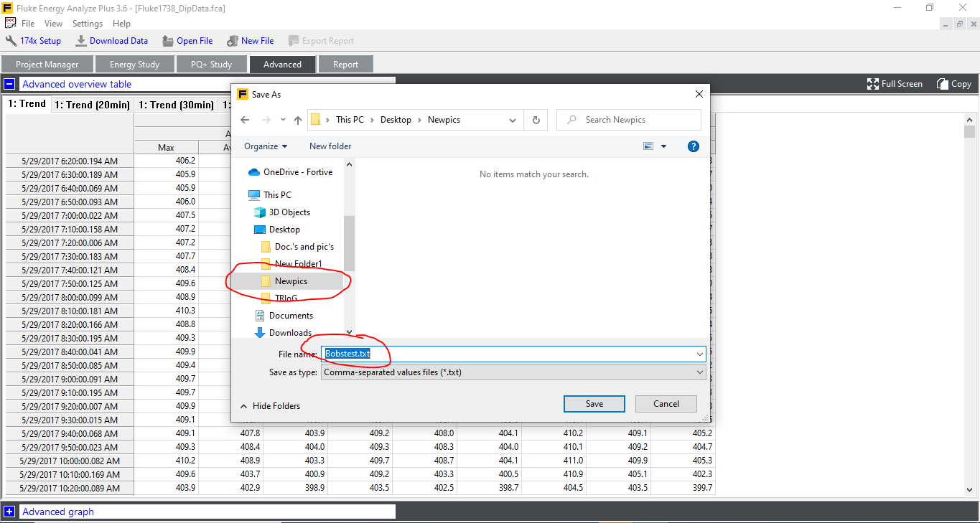980x523 pixels.
Task: Click the Search Newpics field
Action: coord(629,120)
